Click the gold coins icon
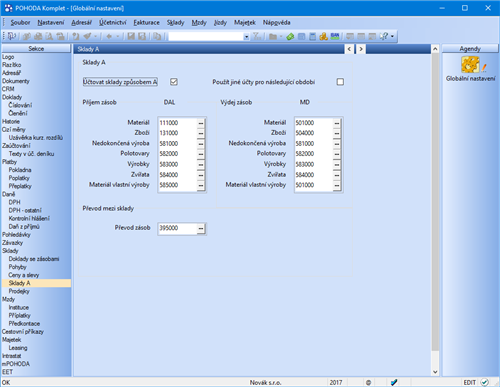Viewport: 500px width, 387px height. pyautogui.click(x=323, y=36)
